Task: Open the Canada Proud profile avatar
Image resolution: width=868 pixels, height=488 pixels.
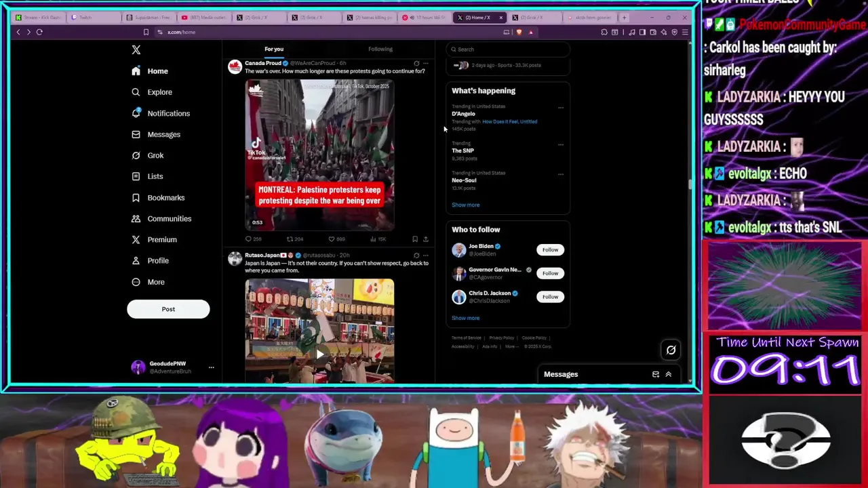Action: click(x=235, y=66)
